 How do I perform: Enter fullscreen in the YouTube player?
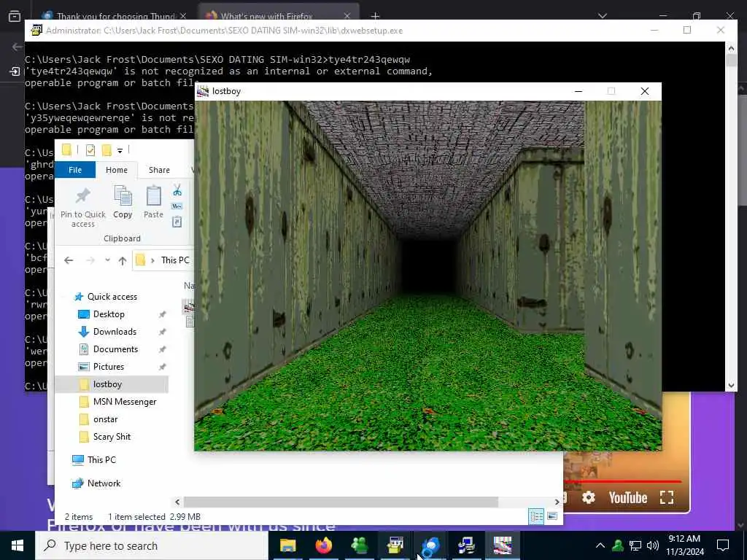click(x=667, y=497)
